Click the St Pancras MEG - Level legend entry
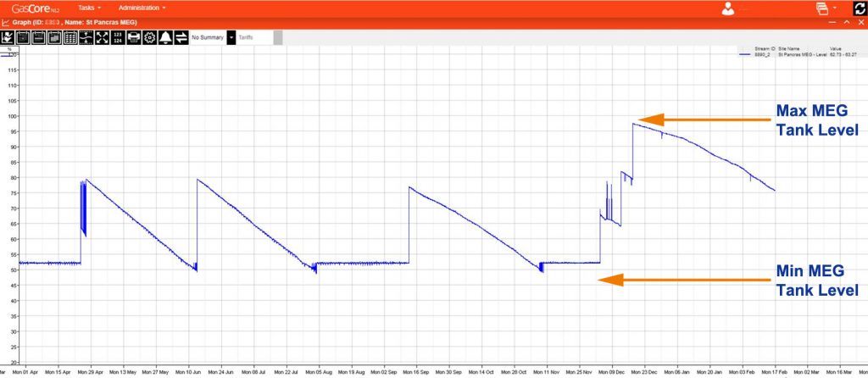This screenshot has height=378, width=868. (x=802, y=55)
